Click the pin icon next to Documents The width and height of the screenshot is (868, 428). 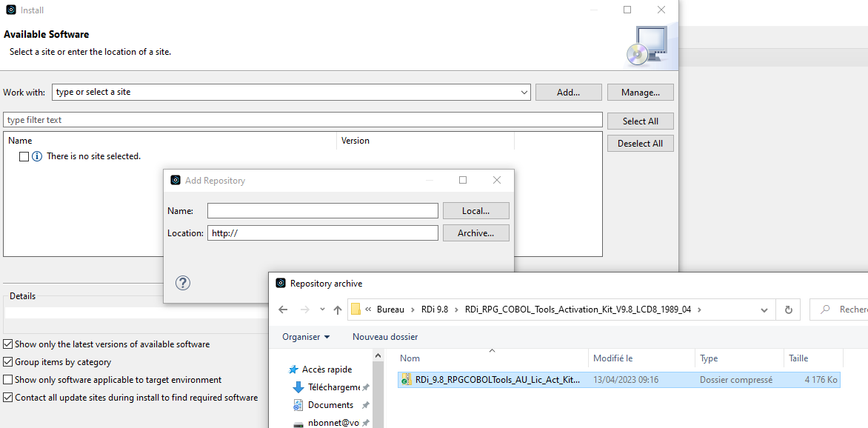pos(365,405)
